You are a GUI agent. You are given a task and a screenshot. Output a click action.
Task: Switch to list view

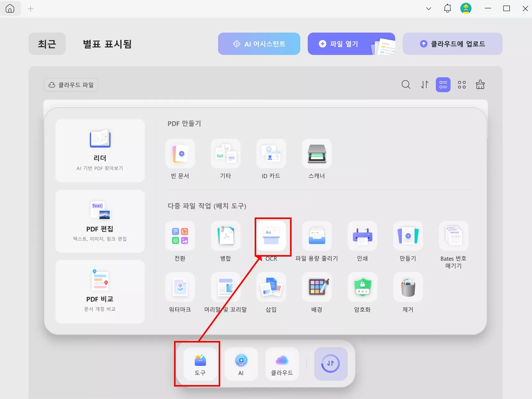[443, 84]
